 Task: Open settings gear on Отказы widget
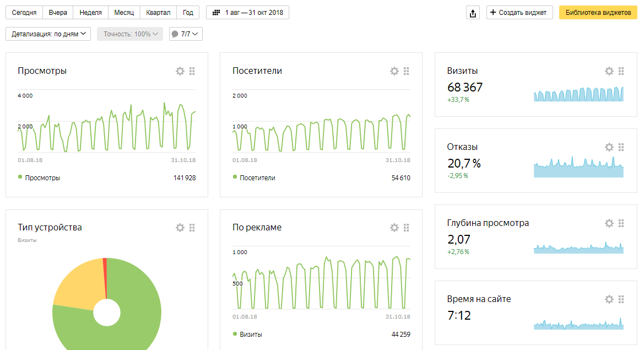click(609, 147)
